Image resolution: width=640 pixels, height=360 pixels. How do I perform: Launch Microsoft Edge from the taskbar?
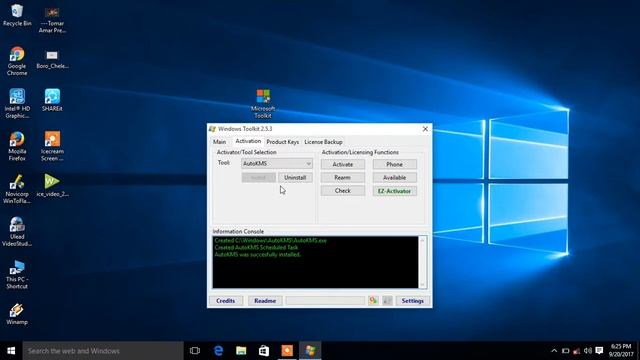(x=218, y=351)
